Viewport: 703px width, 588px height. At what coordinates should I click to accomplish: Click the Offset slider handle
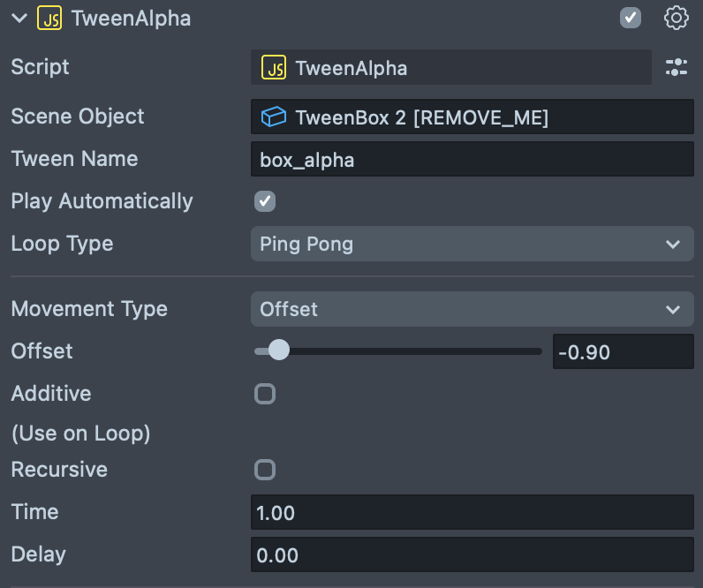278,351
